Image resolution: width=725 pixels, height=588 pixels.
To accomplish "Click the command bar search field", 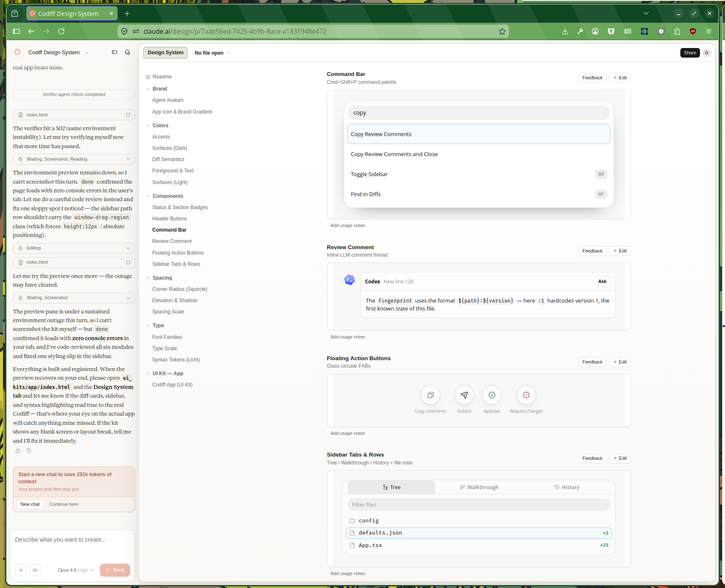I will [x=478, y=113].
